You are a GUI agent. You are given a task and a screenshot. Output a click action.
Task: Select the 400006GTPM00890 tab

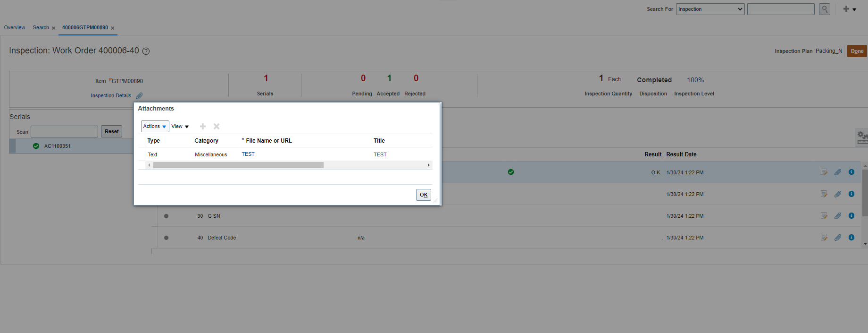click(85, 27)
